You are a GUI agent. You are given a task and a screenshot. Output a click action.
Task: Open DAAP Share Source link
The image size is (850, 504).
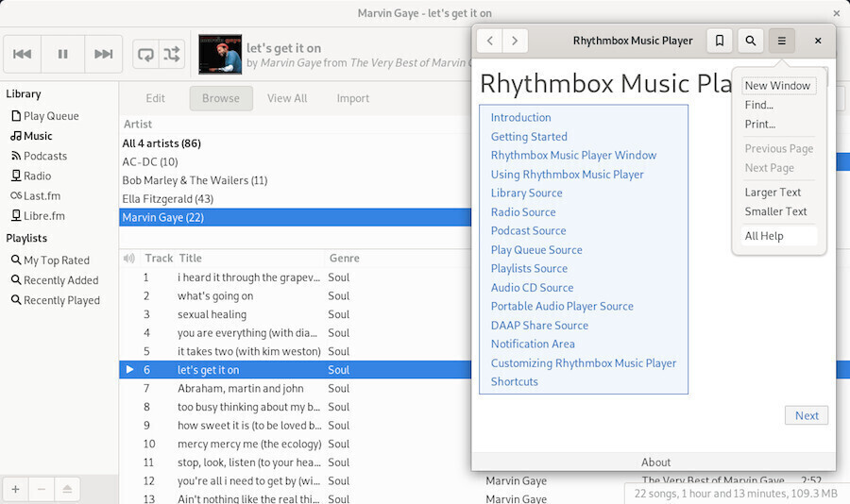point(539,326)
